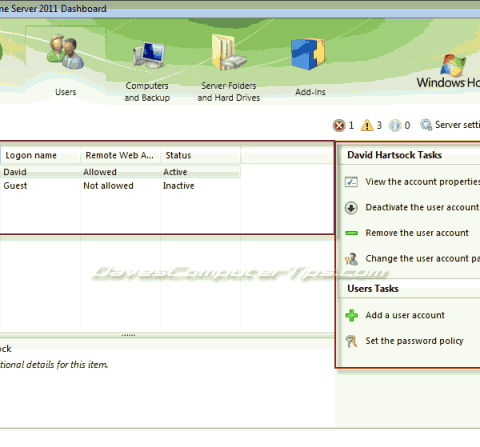Click the Windows Home Server logo
Viewport: 480px width, 447px height.
click(448, 72)
